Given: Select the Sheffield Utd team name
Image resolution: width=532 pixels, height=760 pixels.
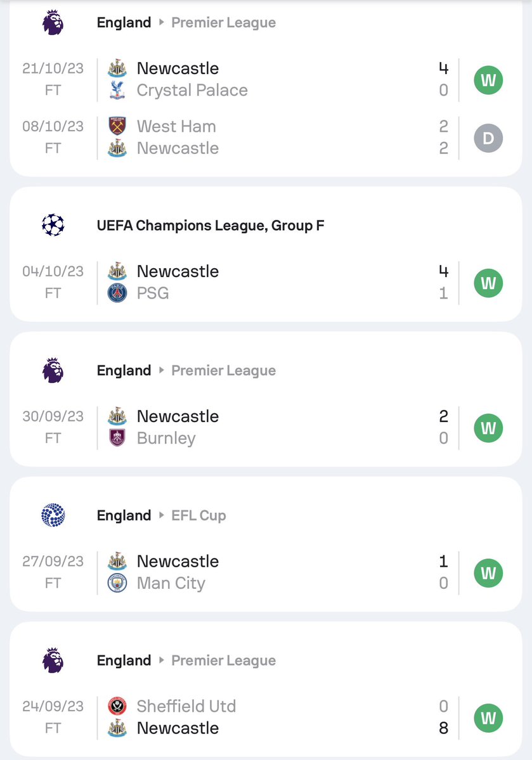Looking at the screenshot, I should pos(186,706).
